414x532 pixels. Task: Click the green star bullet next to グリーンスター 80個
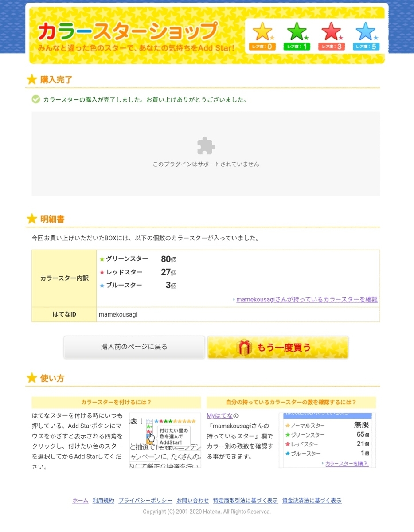(x=102, y=259)
